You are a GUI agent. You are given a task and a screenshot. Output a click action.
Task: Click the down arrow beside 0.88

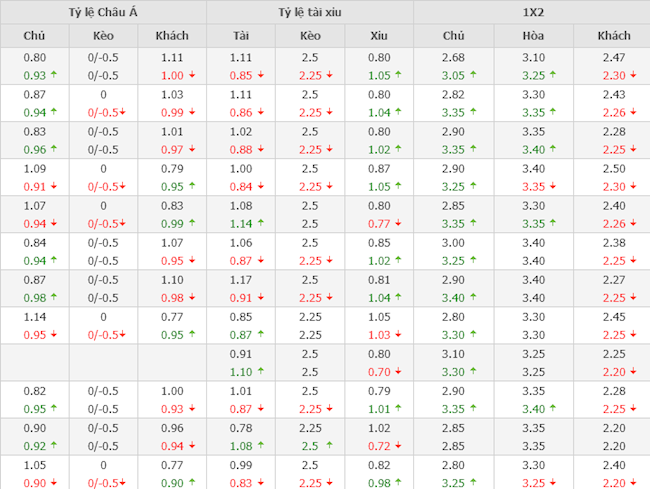click(260, 149)
